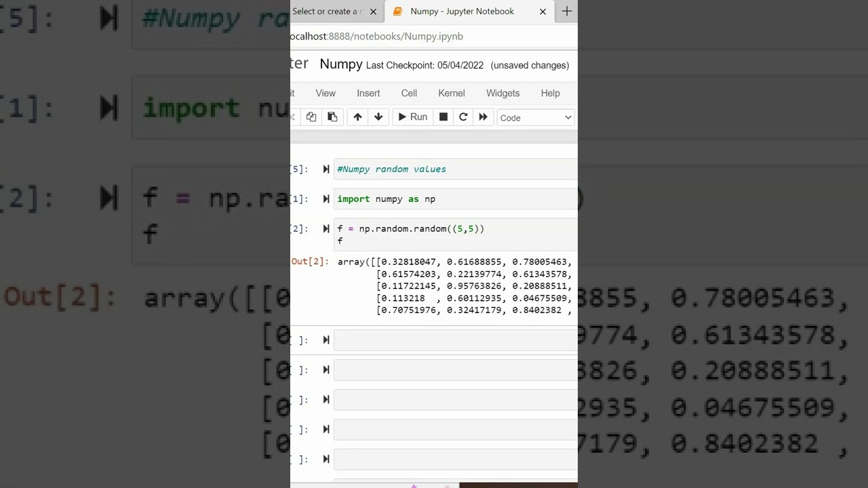Open the Insert menu
The image size is (868, 488).
pos(368,93)
